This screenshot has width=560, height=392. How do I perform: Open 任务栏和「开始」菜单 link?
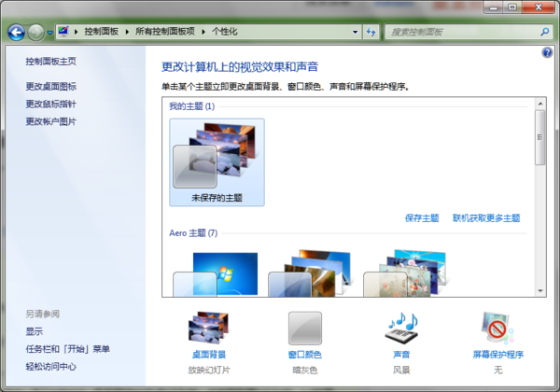[67, 349]
